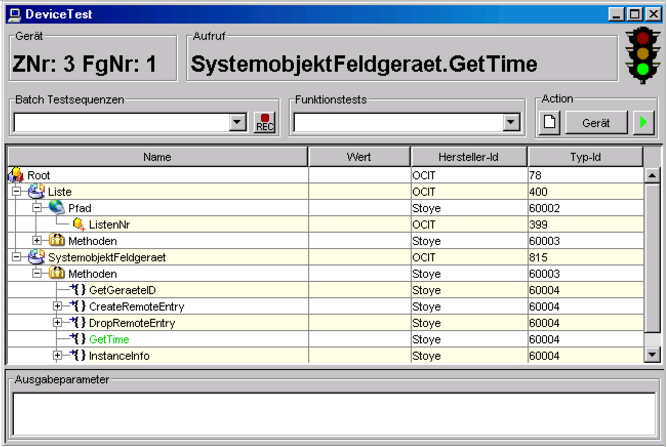Screen dimensions: 667x447
Task: Click the Hersteller-Id column header
Action: tap(468, 157)
